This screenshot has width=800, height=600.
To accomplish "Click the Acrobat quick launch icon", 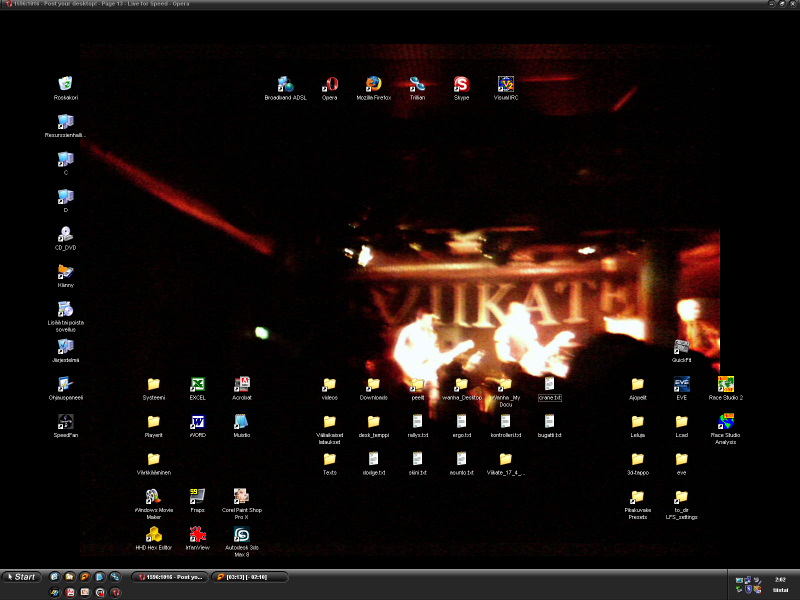I will 69,592.
